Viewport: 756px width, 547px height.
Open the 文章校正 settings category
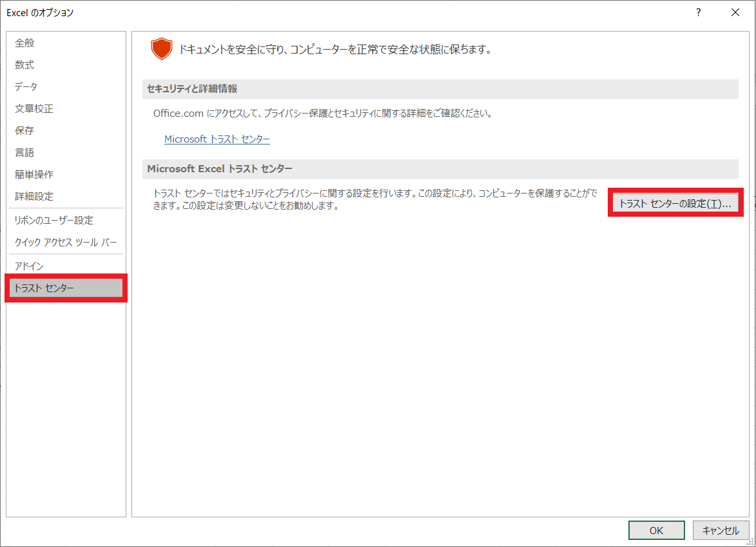click(34, 109)
